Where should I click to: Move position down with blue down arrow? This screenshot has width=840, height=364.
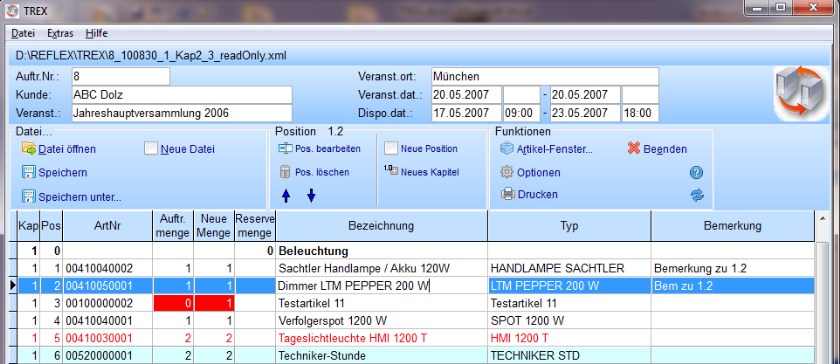pos(311,196)
